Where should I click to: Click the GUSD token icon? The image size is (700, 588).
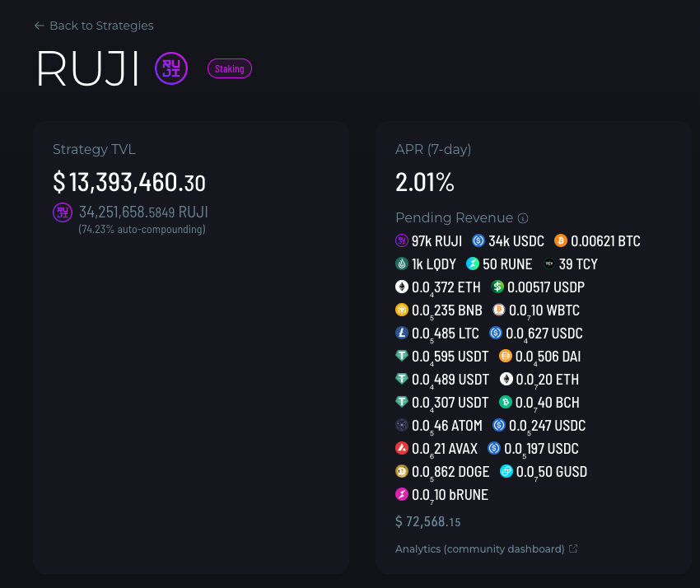point(506,472)
